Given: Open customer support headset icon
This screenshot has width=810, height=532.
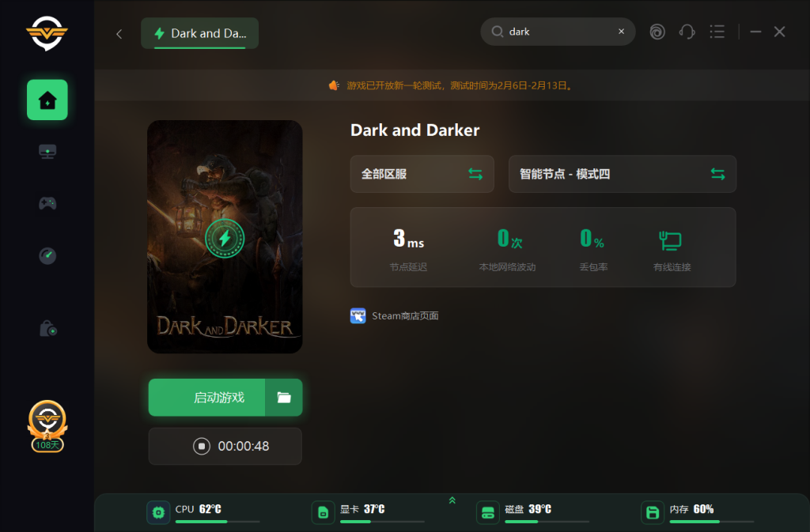Looking at the screenshot, I should coord(687,32).
